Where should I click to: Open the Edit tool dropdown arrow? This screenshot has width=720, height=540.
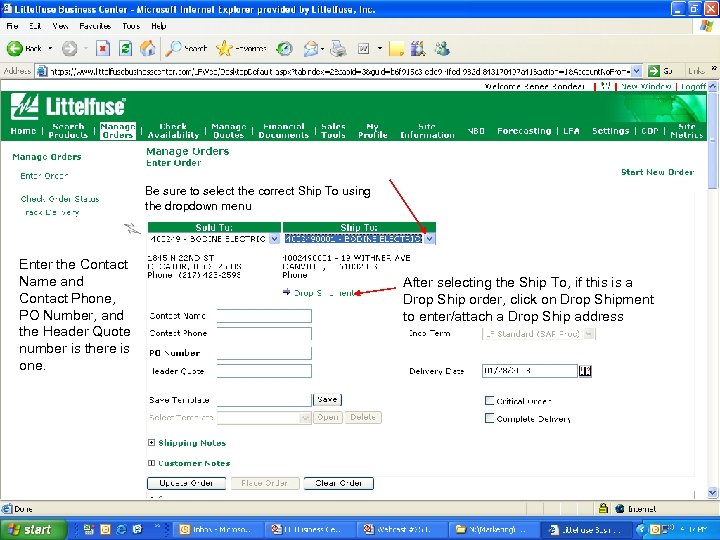(380, 48)
